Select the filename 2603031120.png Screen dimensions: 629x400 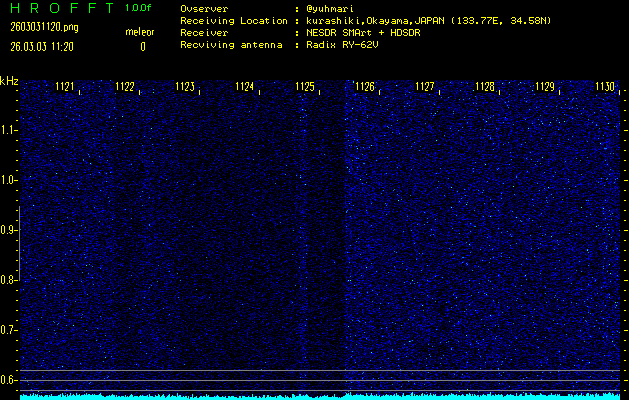click(45, 27)
